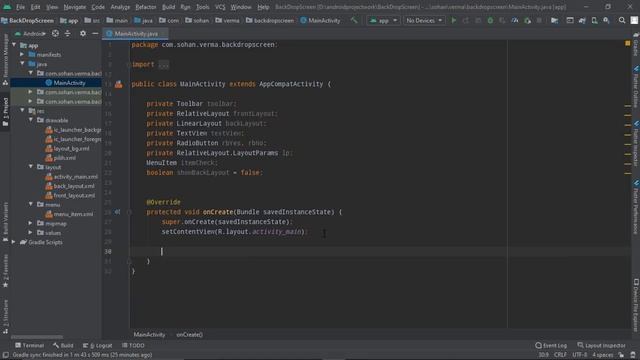Open the Navigate menu
Viewport: 640px width, 360px height.
click(x=75, y=7)
